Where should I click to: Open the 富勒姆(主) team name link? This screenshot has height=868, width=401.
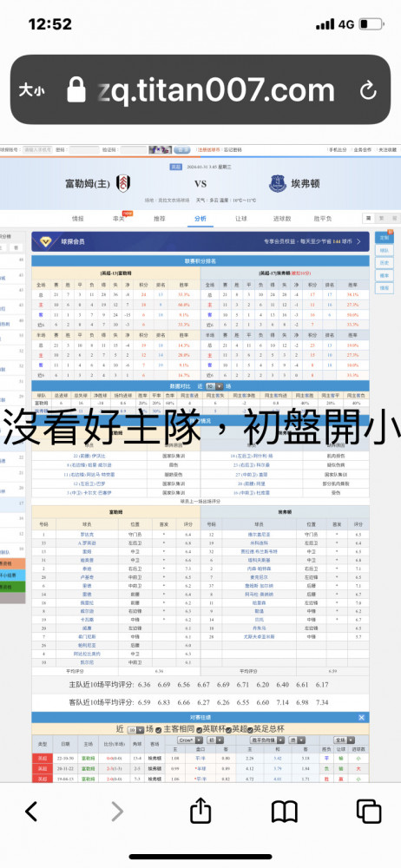[x=88, y=184]
